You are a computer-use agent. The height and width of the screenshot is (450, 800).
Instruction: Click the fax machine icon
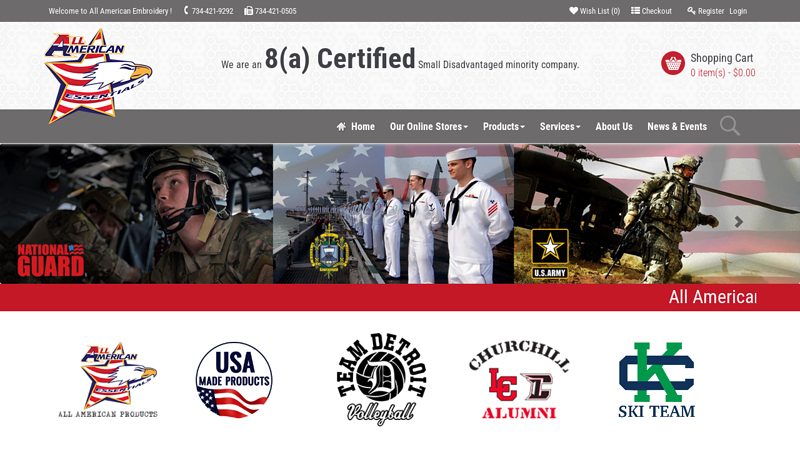[x=248, y=10]
